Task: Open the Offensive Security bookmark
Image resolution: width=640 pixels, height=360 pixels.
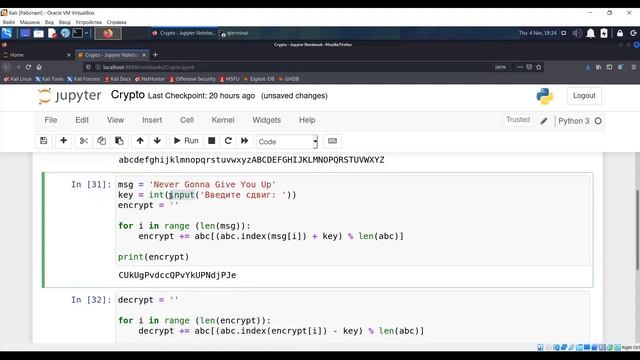Action: click(192, 79)
